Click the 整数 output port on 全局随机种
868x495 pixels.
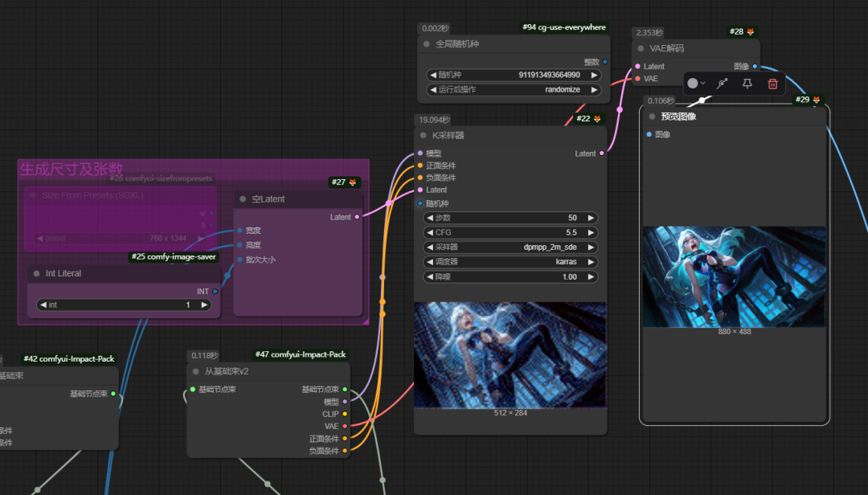point(604,62)
